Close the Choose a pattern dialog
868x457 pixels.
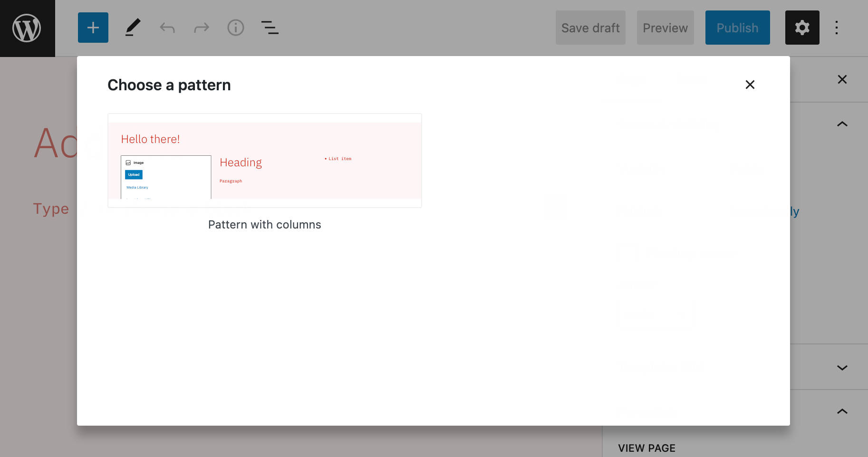750,85
